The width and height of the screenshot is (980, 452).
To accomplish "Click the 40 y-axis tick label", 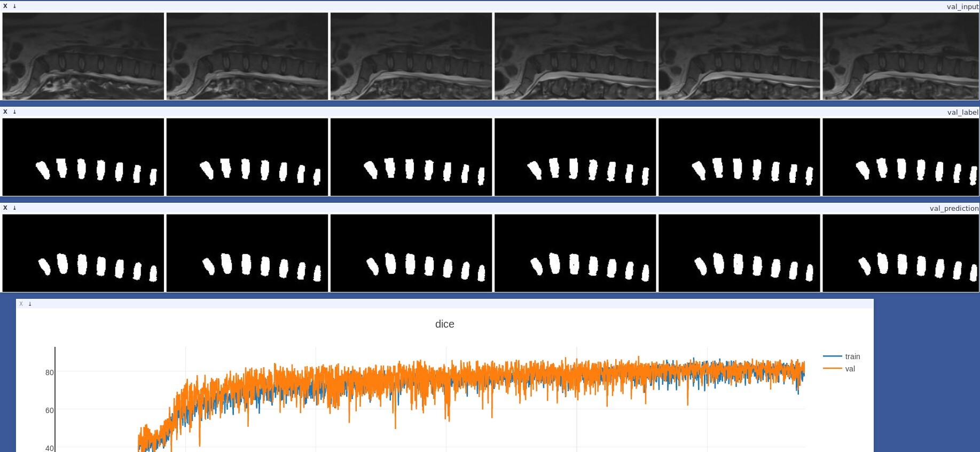I will click(49, 448).
